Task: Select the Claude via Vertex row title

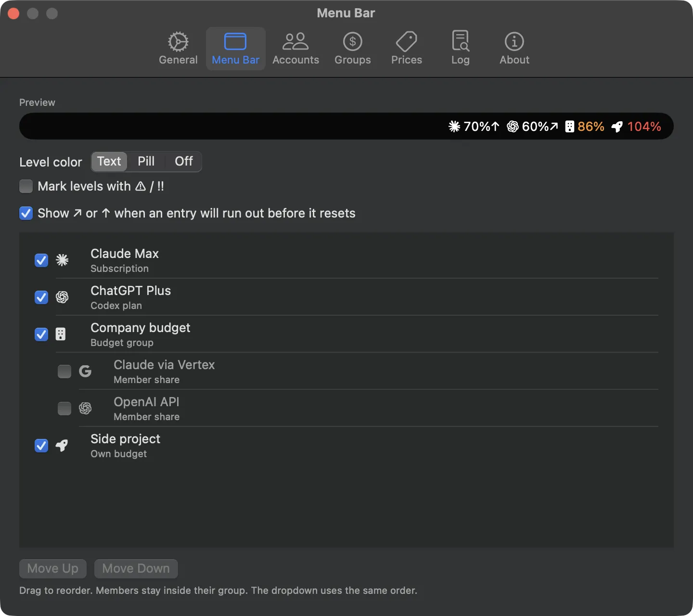Action: [164, 365]
